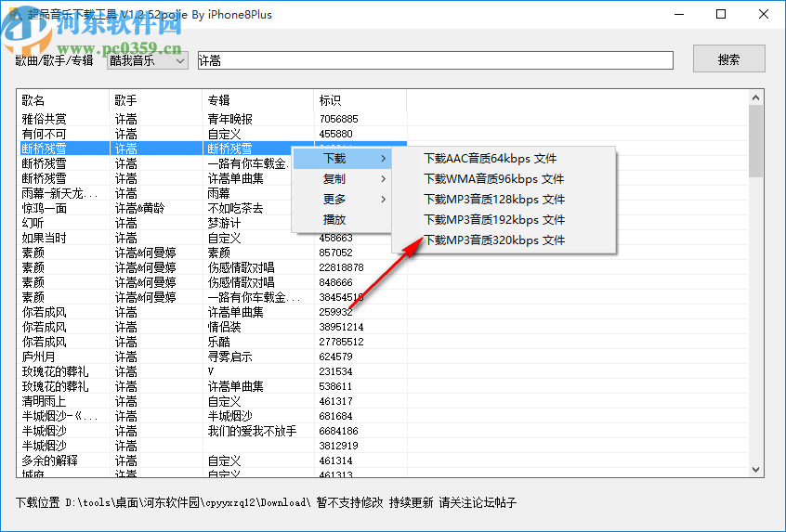Click the scrollbar down arrow
This screenshot has width=786, height=532.
coord(756,470)
